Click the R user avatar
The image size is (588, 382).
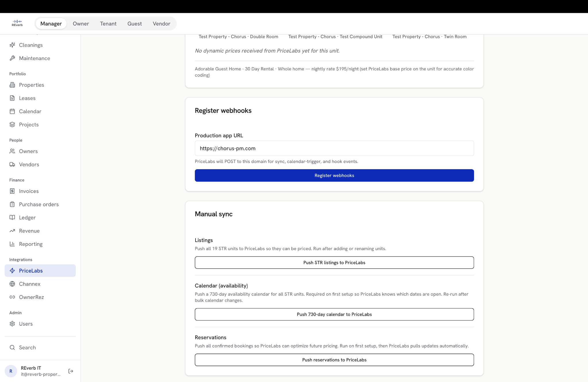pyautogui.click(x=11, y=371)
